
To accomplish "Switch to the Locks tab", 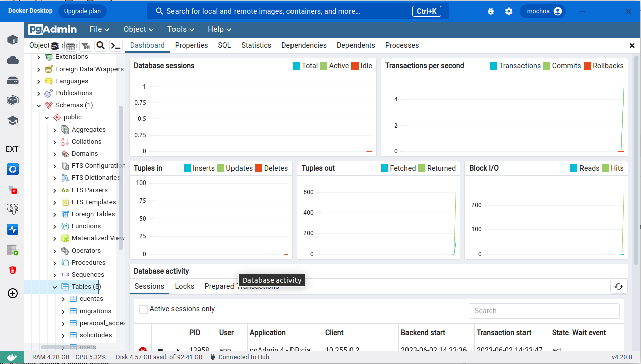I will [184, 286].
